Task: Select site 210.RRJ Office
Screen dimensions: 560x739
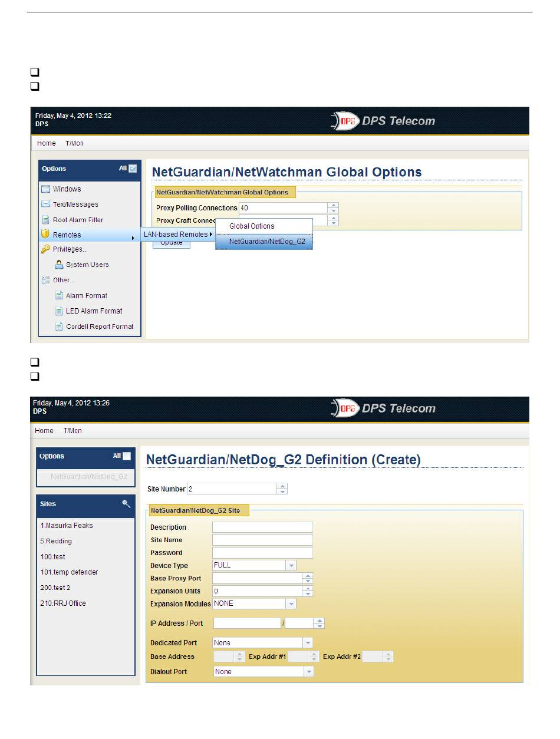Action: click(63, 603)
